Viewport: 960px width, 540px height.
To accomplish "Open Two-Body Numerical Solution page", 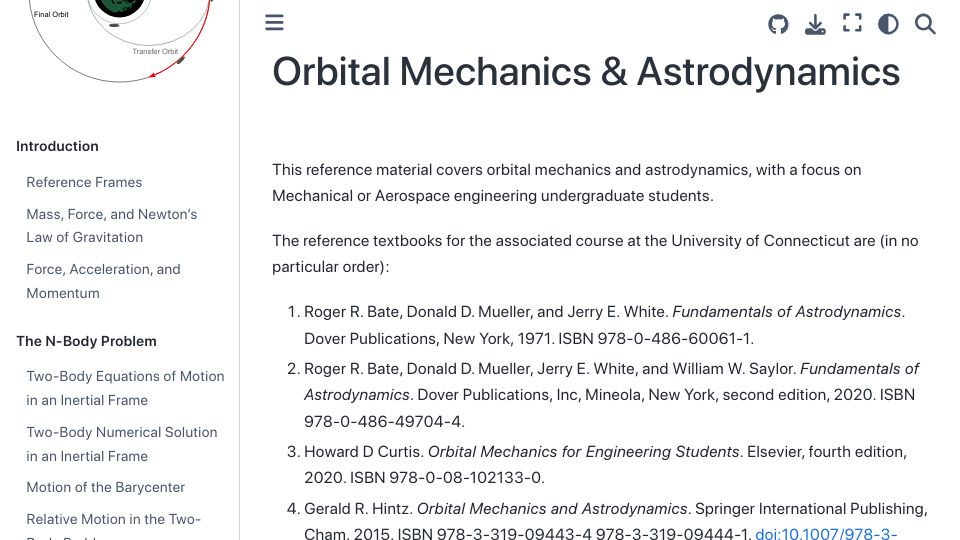I will (x=122, y=444).
